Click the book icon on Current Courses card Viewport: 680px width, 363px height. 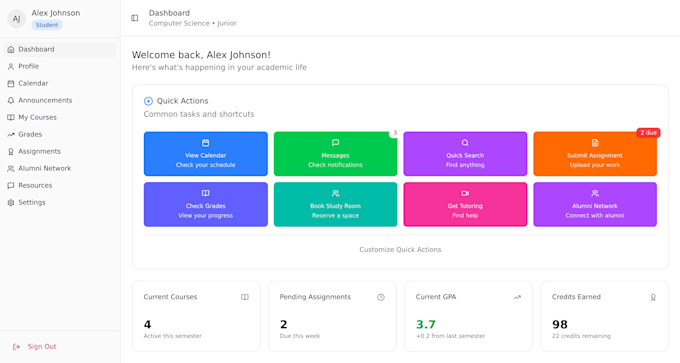coord(245,297)
